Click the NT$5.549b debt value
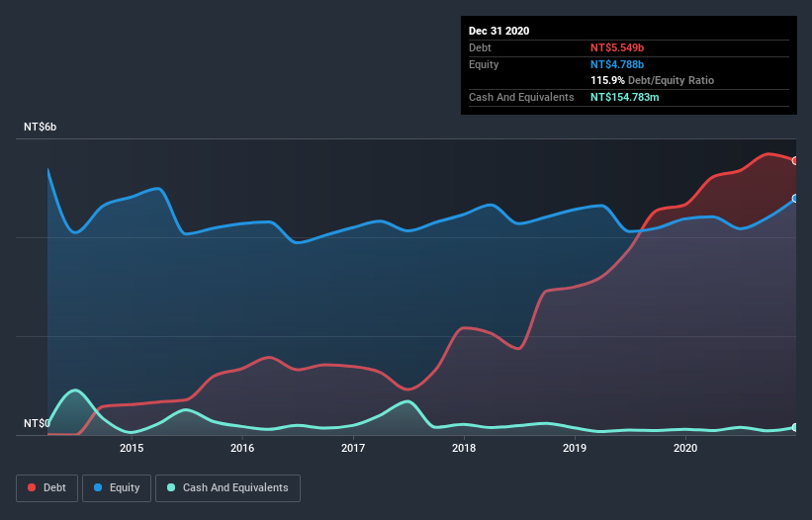Image resolution: width=812 pixels, height=520 pixels. [x=617, y=47]
